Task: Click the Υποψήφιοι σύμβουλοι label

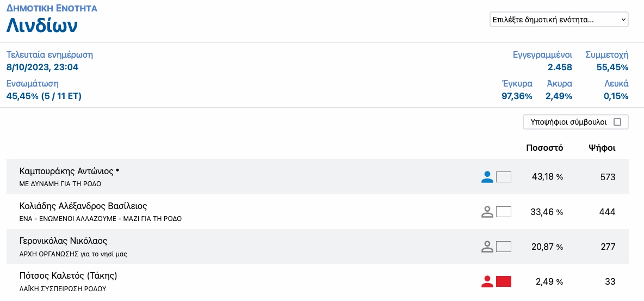Action: [x=568, y=122]
